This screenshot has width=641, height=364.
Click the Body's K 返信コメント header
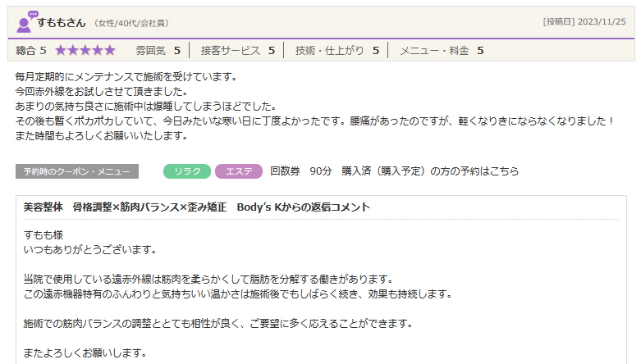(197, 207)
